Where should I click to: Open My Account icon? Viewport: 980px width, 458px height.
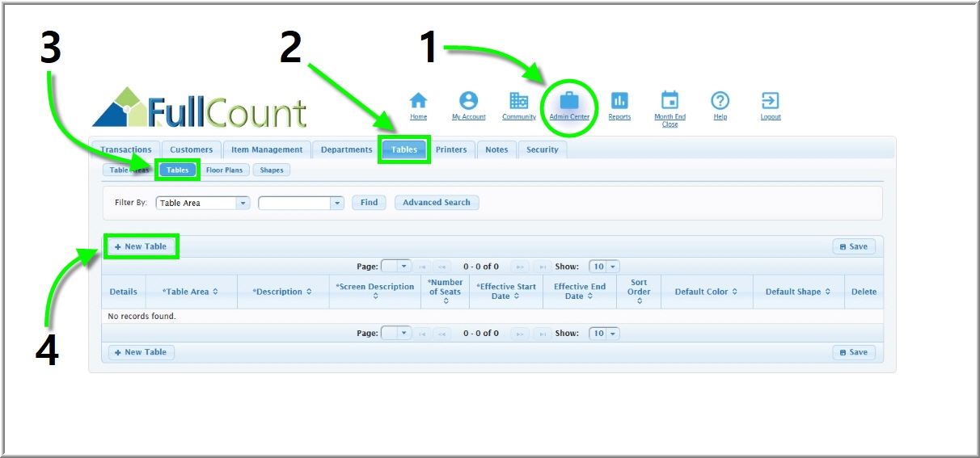pos(468,101)
